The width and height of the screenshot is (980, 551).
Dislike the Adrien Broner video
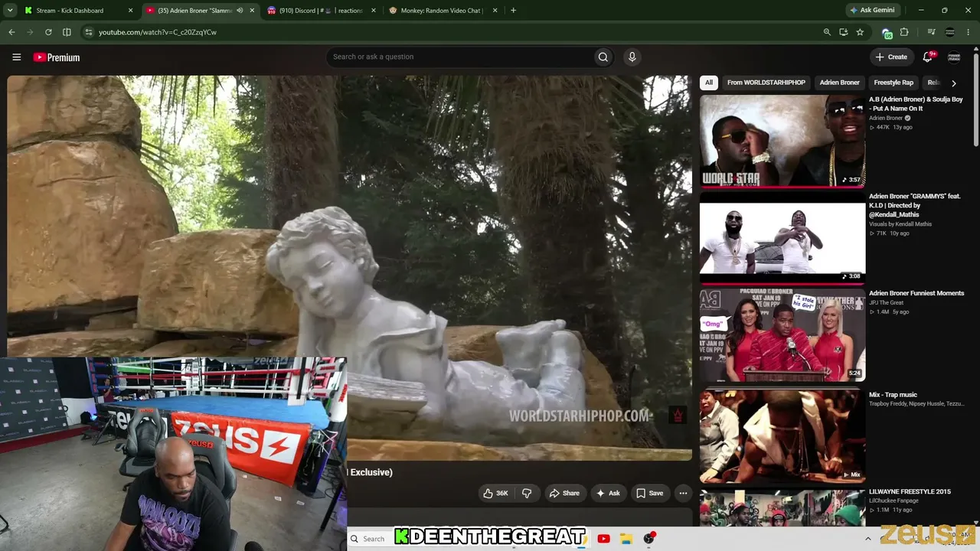tap(527, 494)
